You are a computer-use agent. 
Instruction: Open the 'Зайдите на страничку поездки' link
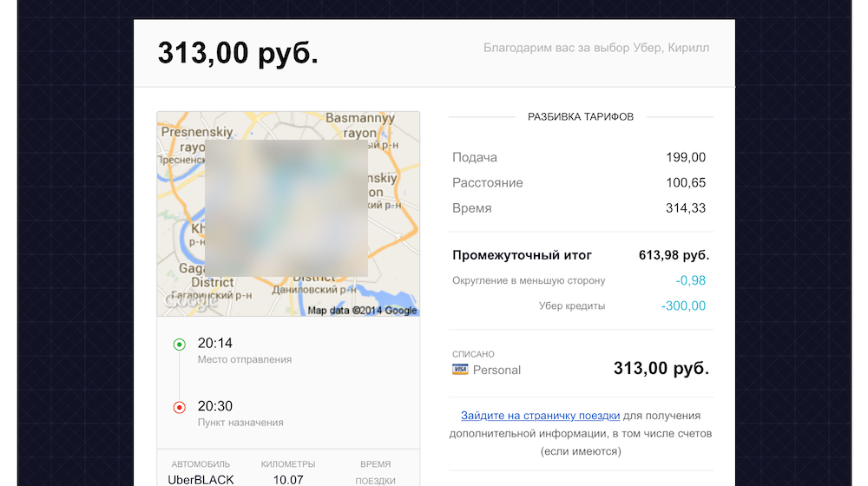point(540,415)
